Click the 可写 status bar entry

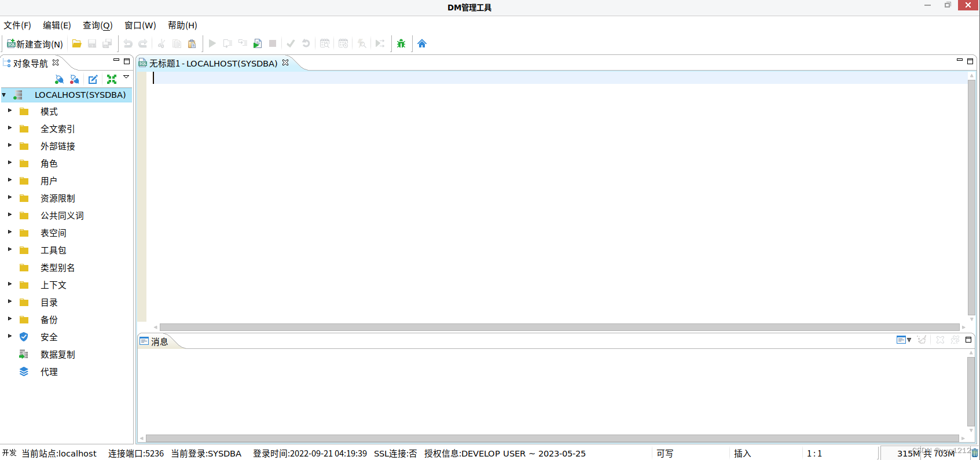click(x=665, y=454)
